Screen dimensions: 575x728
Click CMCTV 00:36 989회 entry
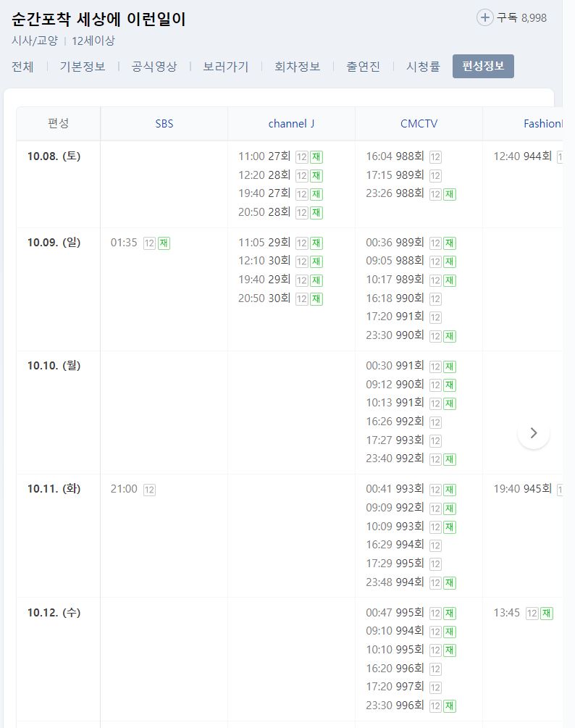pyautogui.click(x=411, y=243)
